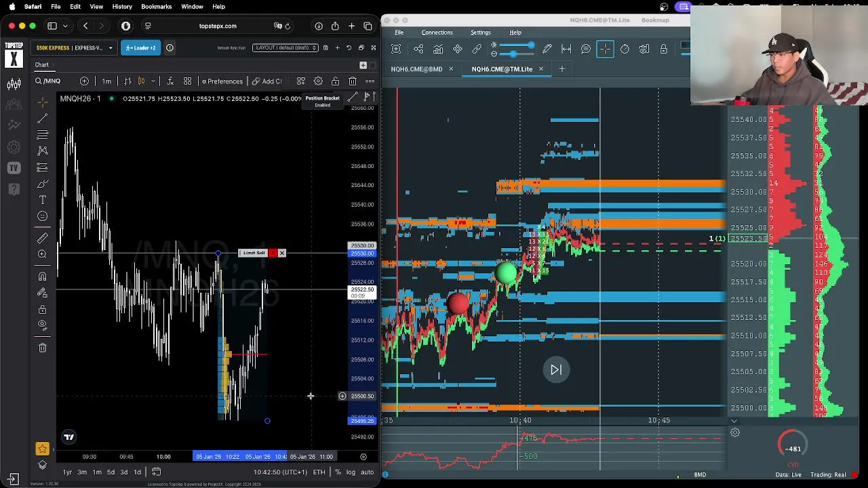The height and width of the screenshot is (488, 868).
Task: Select the 5d range button
Action: click(x=110, y=472)
